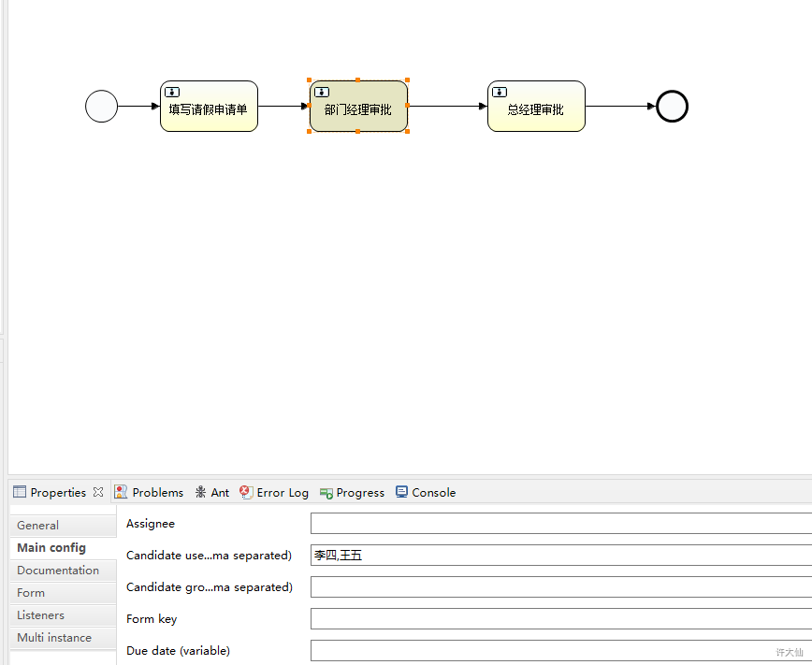This screenshot has height=665, width=812.
Task: Click the Console view icon
Action: [x=401, y=492]
